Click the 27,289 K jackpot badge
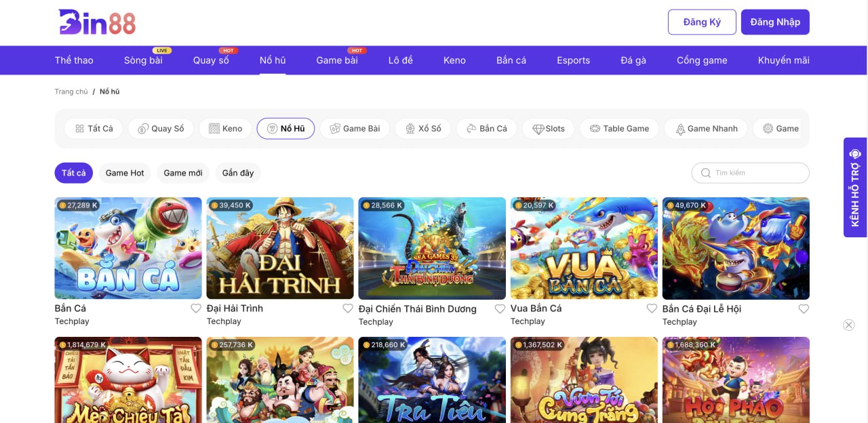The height and width of the screenshot is (423, 868). 79,205
